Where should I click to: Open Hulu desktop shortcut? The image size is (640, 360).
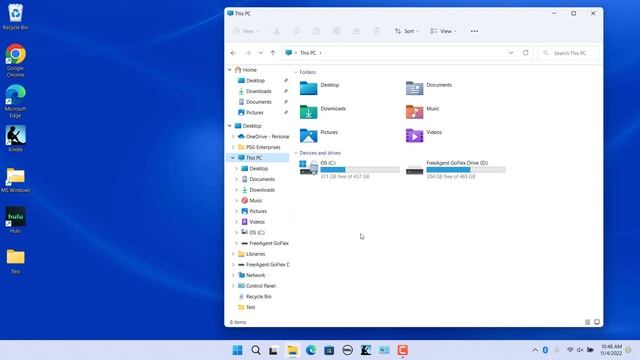pos(16,220)
